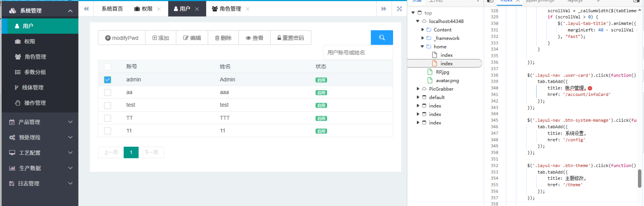644x206 pixels.
Task: Collapse the home folder
Action: [422, 47]
